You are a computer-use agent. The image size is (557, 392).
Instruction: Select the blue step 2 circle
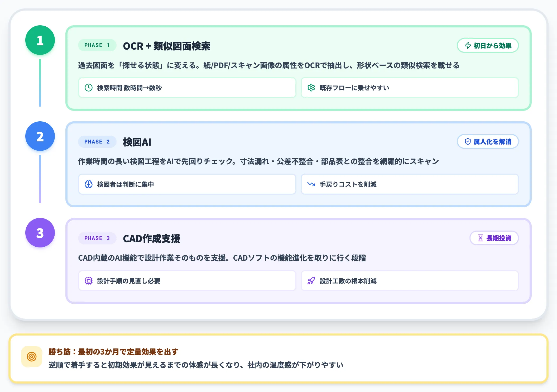coord(40,136)
